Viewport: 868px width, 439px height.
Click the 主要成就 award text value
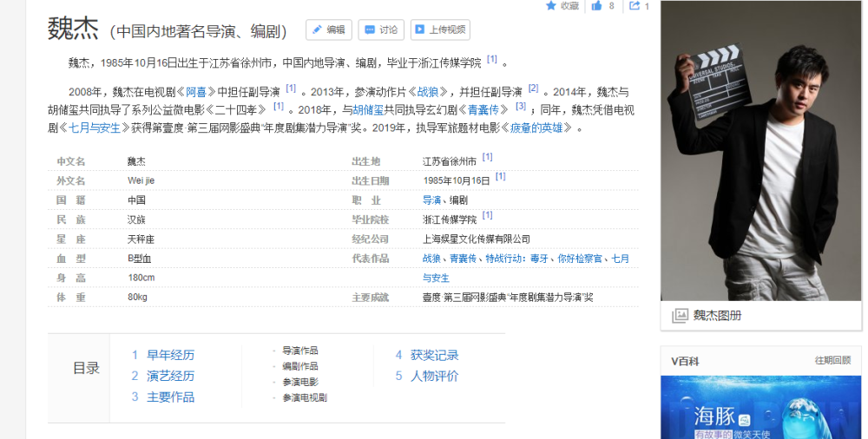tap(508, 298)
